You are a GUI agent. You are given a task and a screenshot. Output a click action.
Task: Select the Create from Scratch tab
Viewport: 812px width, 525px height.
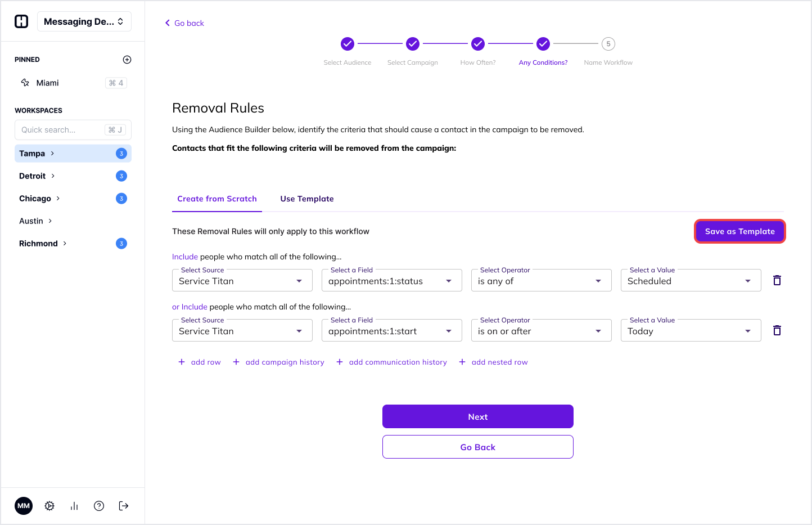click(x=216, y=199)
